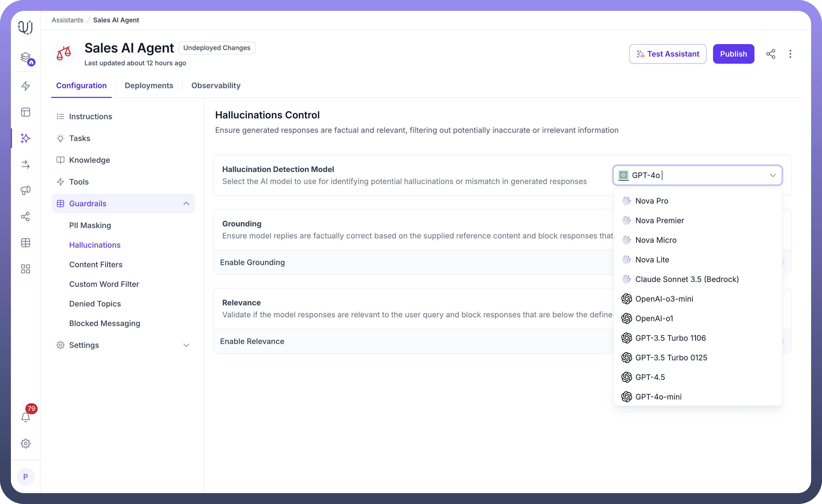Close the model dropdown using its chevron arrow
The width and height of the screenshot is (822, 504).
pyautogui.click(x=773, y=175)
